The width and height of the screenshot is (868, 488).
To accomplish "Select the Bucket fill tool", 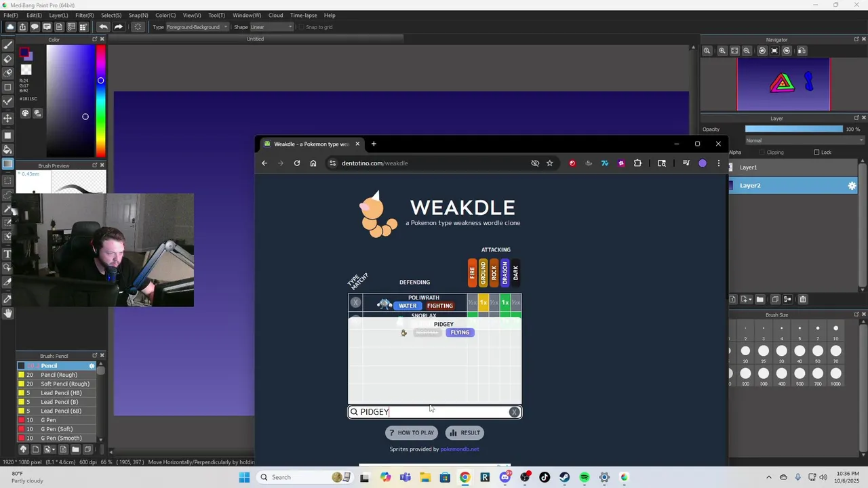I will (7, 150).
